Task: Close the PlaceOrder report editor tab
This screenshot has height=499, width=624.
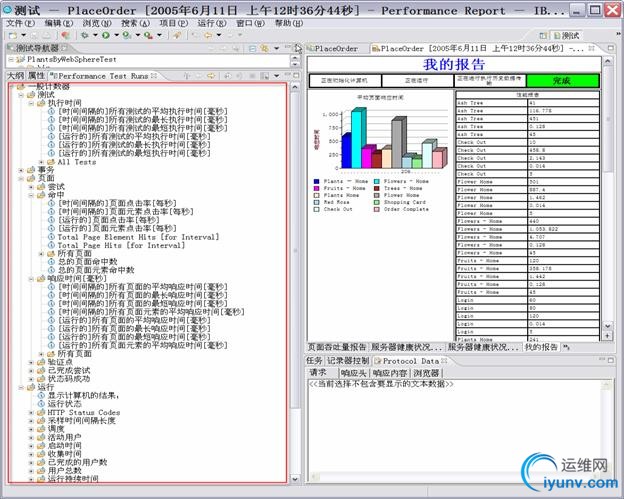Action: click(x=591, y=48)
